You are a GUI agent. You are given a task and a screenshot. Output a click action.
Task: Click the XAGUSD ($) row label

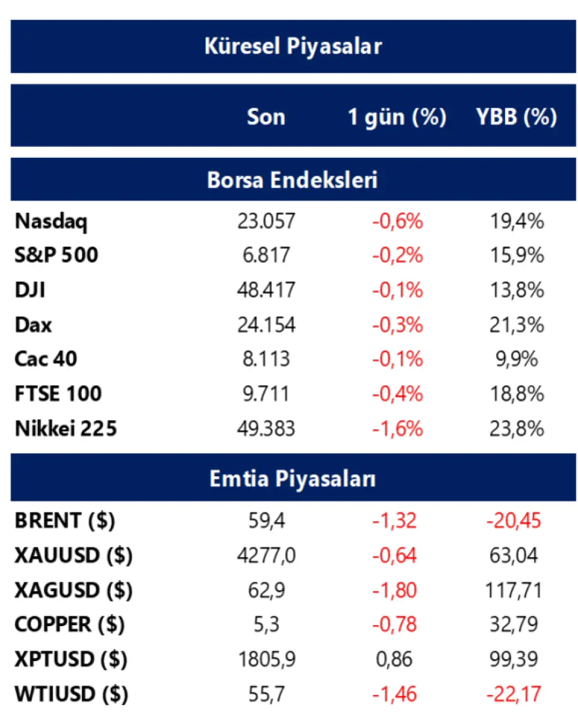[73, 590]
